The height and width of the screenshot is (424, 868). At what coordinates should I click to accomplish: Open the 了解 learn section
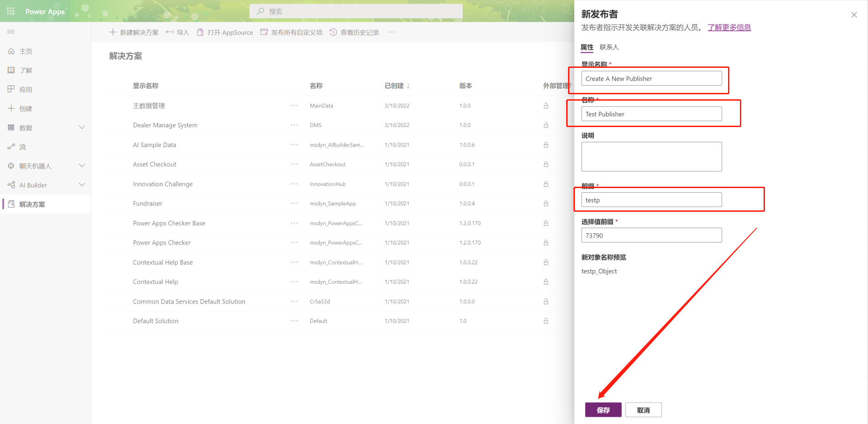coord(26,71)
